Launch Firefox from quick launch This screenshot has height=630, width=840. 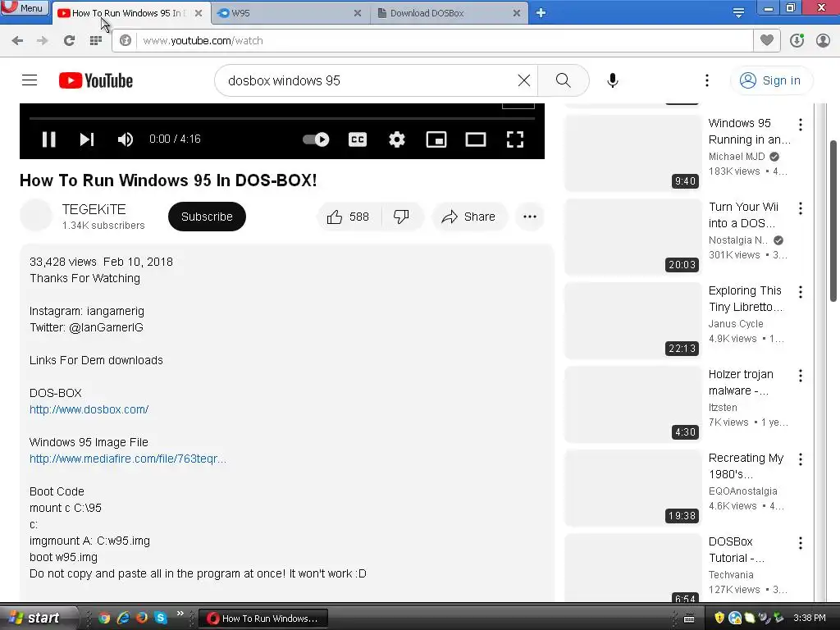click(141, 618)
